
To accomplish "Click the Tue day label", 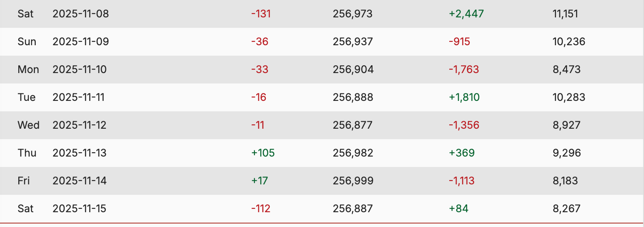I will (27, 97).
